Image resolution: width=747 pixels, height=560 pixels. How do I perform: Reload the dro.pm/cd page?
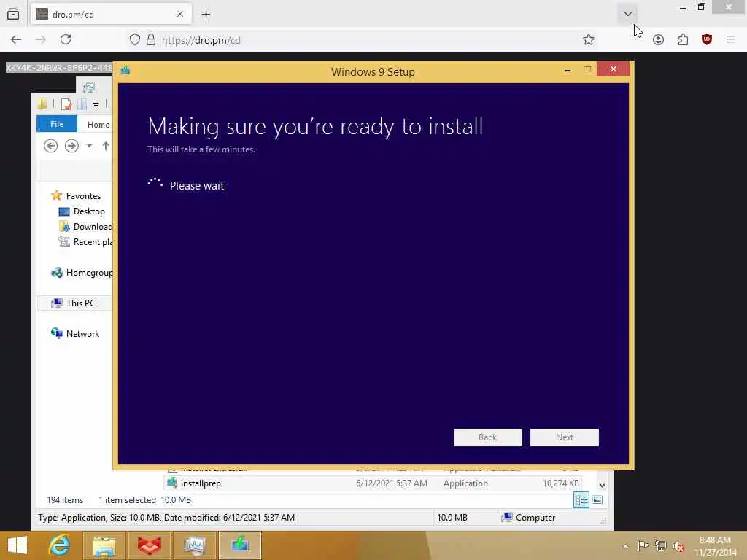pos(66,39)
